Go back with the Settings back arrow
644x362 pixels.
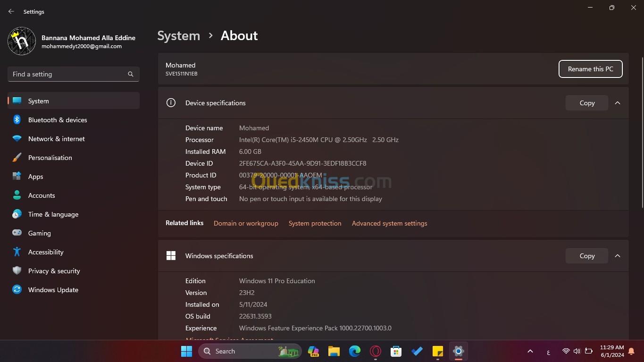[x=11, y=11]
